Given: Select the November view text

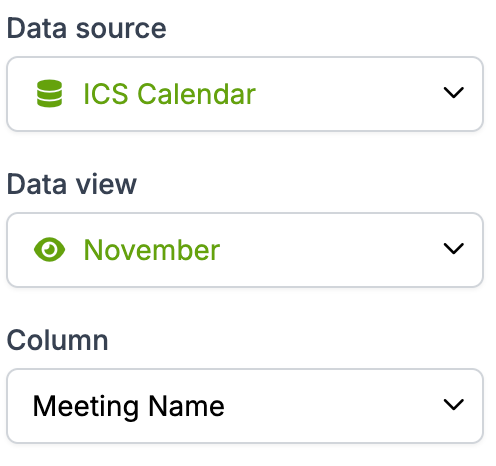Looking at the screenshot, I should 152,250.
